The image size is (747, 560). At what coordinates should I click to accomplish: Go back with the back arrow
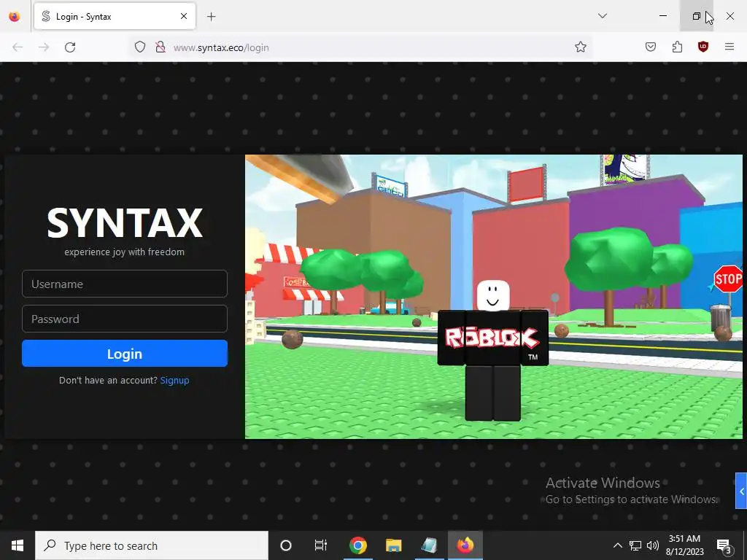(18, 47)
